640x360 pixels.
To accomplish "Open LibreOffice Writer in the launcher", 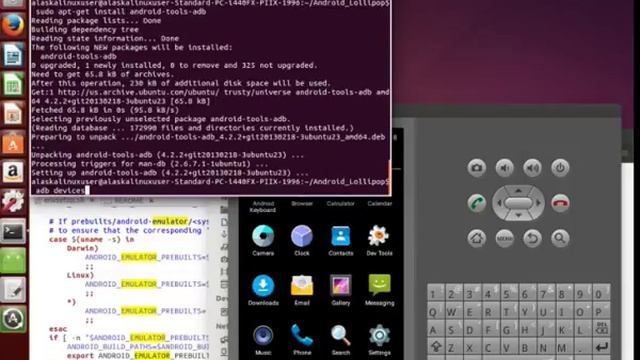I will coord(13,55).
